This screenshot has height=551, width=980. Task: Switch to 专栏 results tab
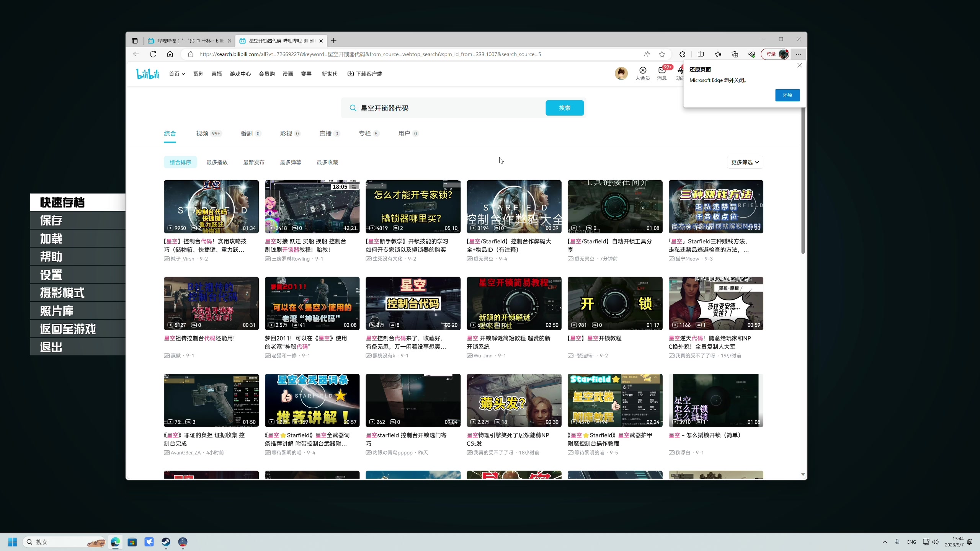pos(369,134)
